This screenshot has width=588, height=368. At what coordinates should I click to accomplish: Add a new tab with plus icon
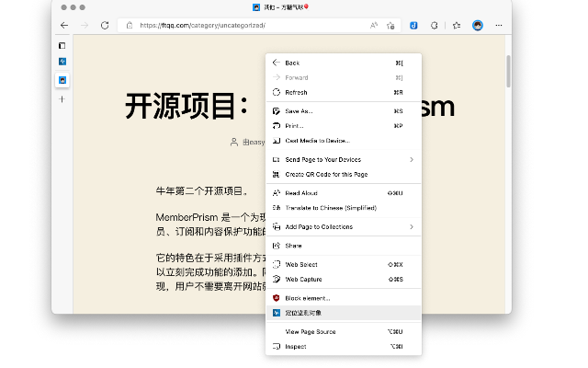pyautogui.click(x=62, y=98)
